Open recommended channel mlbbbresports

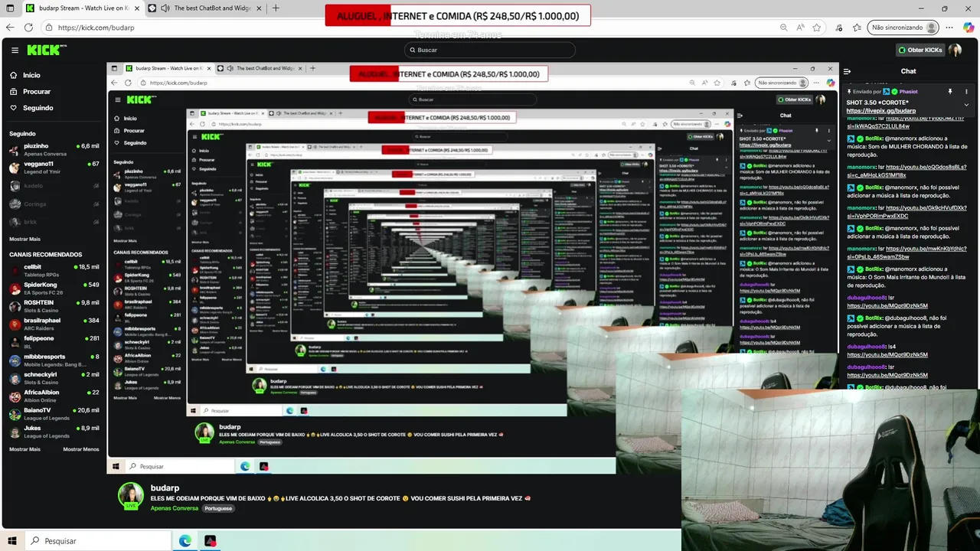[x=54, y=360]
